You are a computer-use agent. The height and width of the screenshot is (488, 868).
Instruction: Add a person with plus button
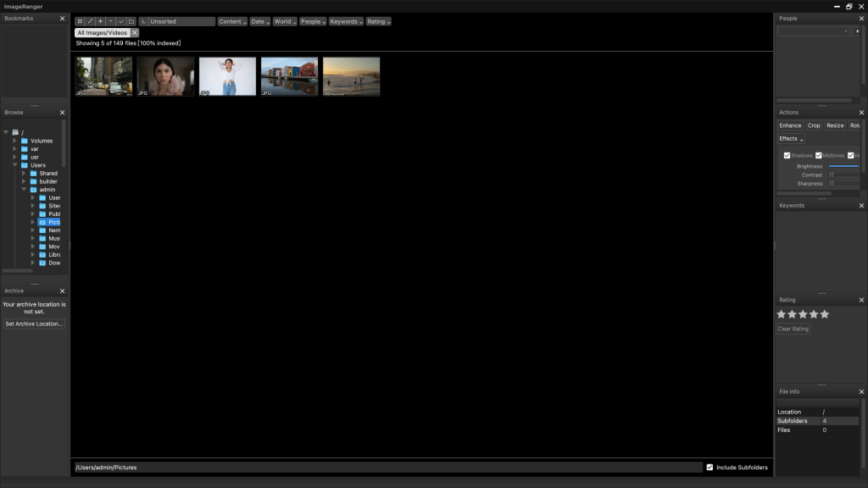coord(857,31)
